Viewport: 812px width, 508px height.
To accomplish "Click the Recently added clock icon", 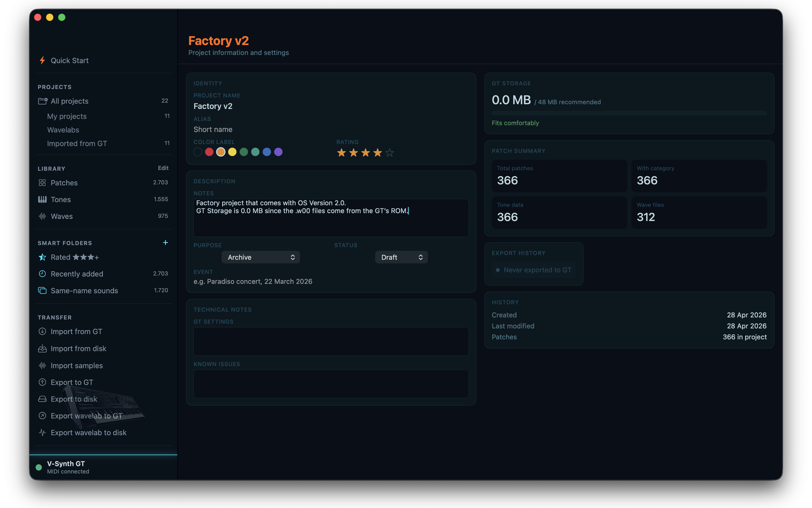I will [42, 274].
